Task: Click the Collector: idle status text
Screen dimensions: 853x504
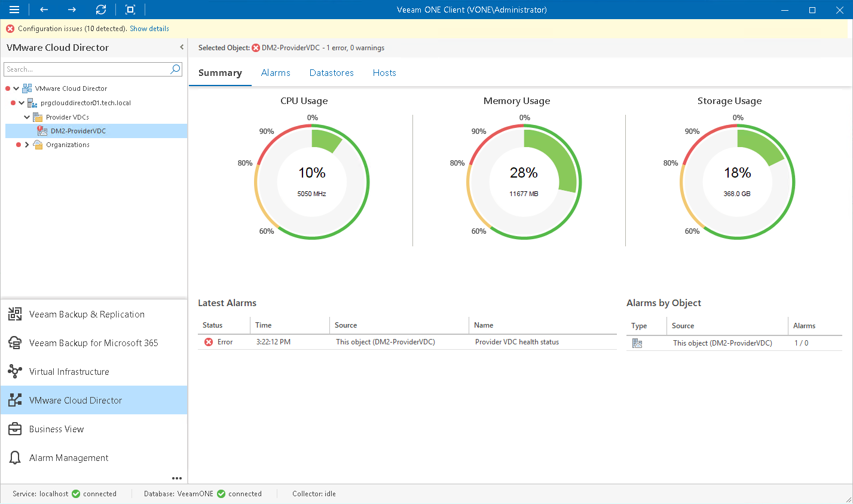Action: click(x=314, y=494)
